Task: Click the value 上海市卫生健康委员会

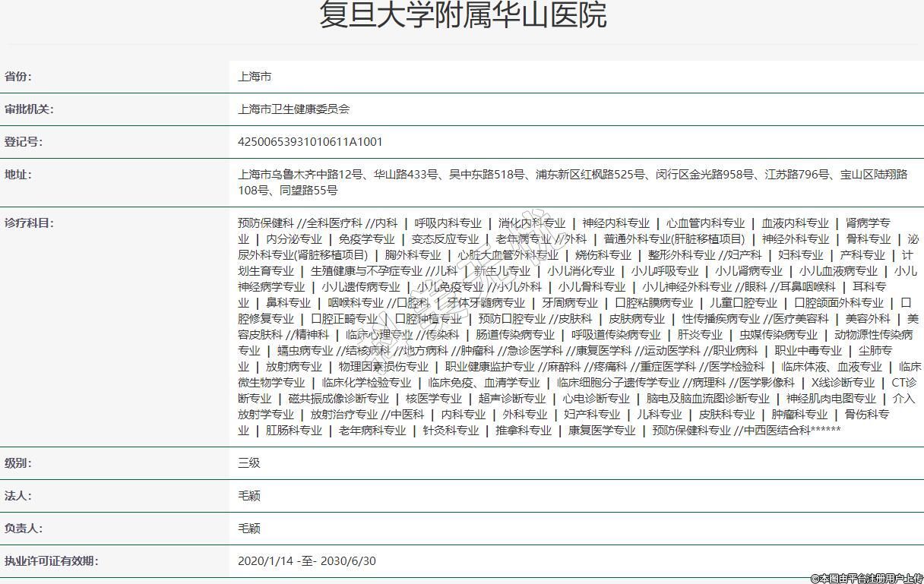Action: [x=293, y=109]
